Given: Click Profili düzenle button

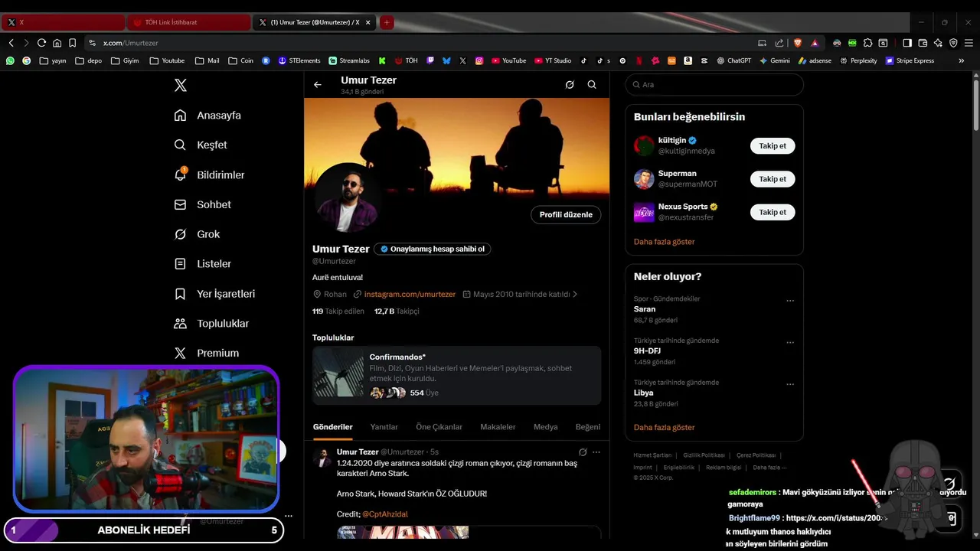Looking at the screenshot, I should (x=566, y=214).
